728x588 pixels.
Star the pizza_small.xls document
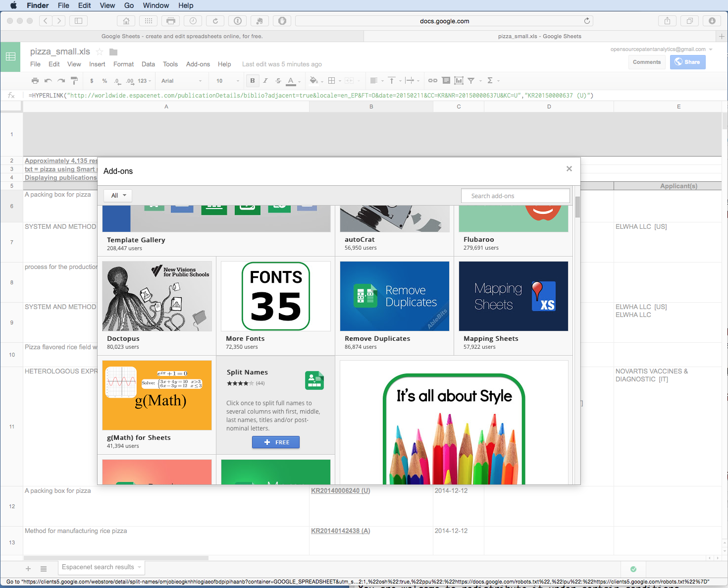click(100, 52)
